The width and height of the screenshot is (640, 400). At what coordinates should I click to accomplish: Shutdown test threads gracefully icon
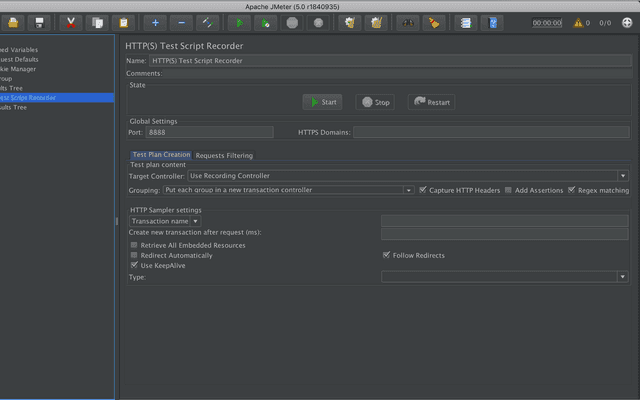[x=318, y=23]
